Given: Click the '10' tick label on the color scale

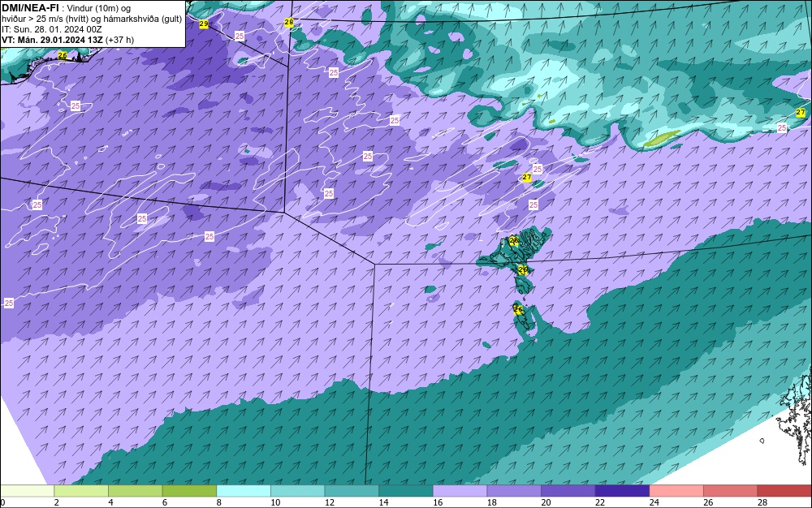Looking at the screenshot, I should [275, 502].
